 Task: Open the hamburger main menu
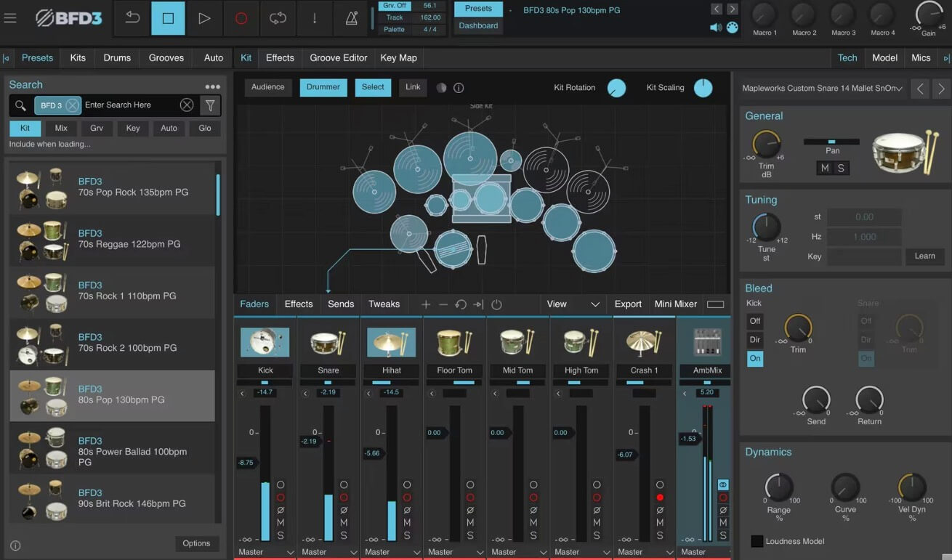(10, 18)
